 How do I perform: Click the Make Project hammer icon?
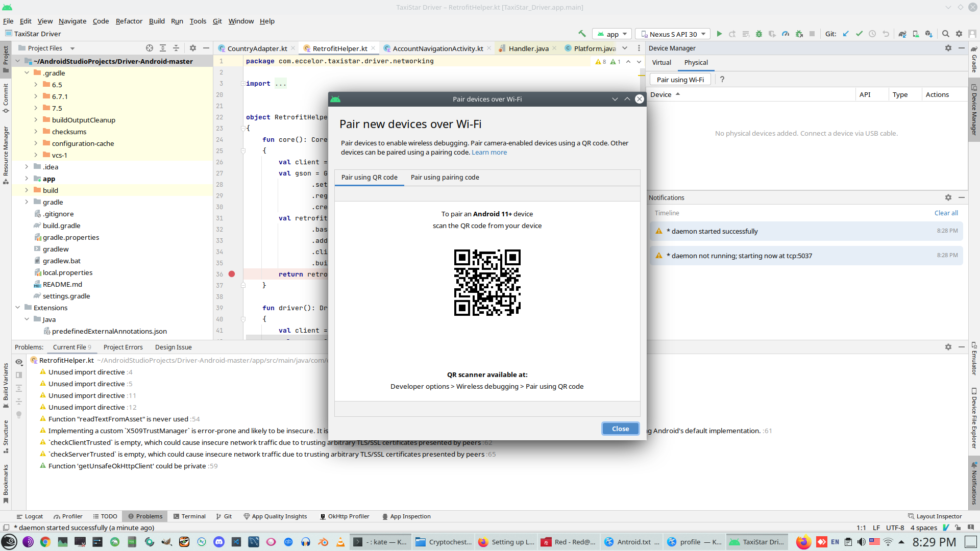pos(582,34)
